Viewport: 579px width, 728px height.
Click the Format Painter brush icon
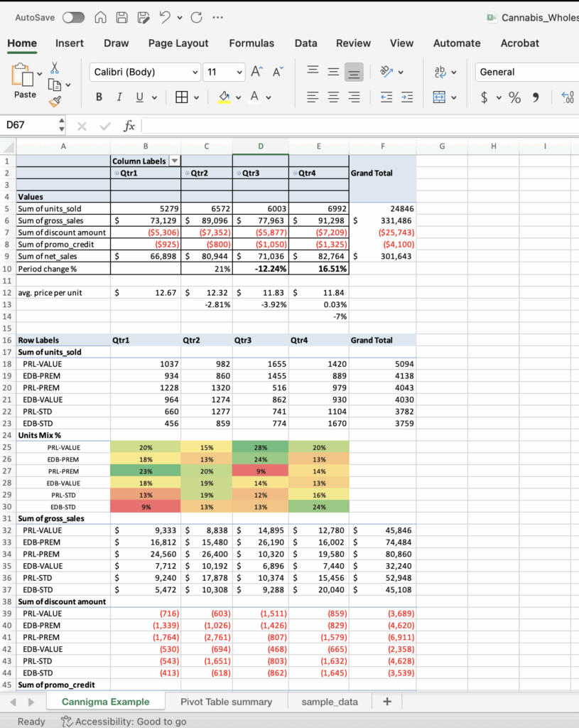tap(55, 102)
